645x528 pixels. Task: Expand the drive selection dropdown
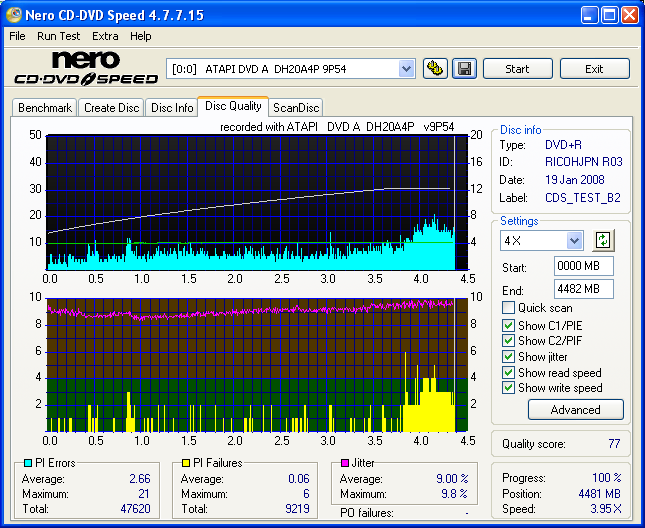point(406,69)
